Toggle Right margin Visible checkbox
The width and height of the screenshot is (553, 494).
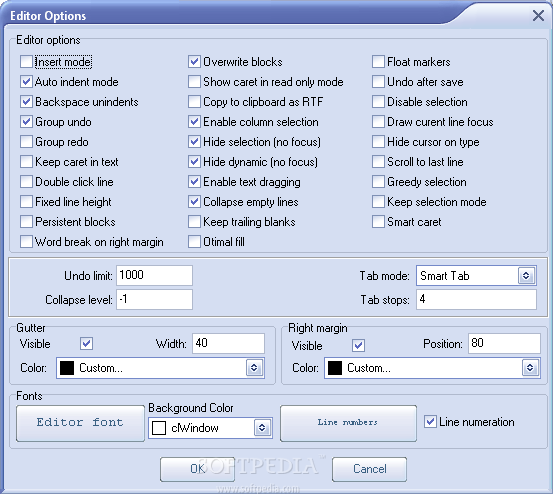(x=358, y=345)
